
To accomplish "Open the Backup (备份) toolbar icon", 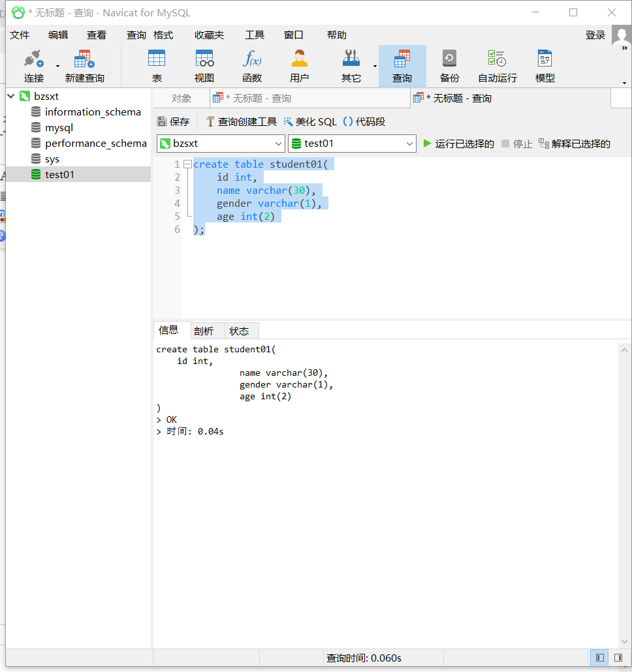I will [x=449, y=59].
